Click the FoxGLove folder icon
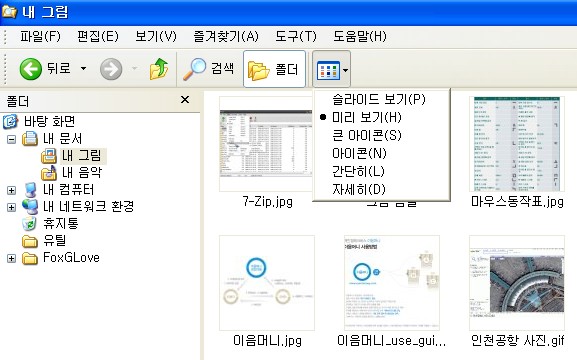Viewport: 577px width, 360px height. click(x=30, y=258)
